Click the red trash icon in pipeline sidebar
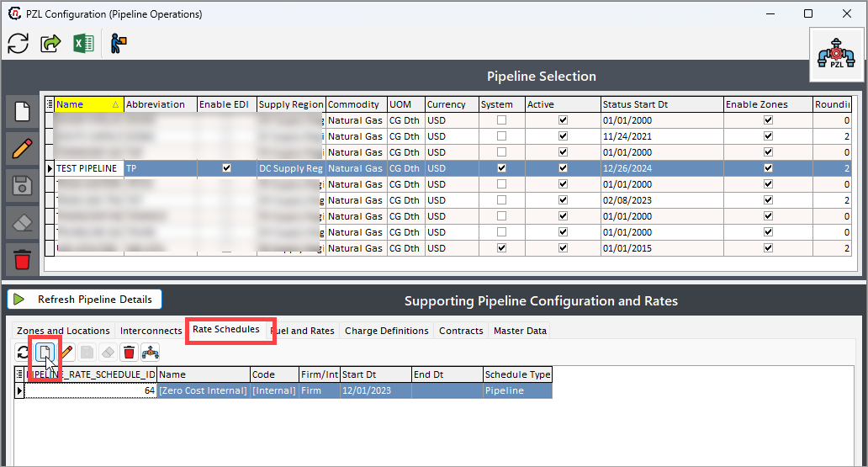This screenshot has height=467, width=868. coord(22,259)
